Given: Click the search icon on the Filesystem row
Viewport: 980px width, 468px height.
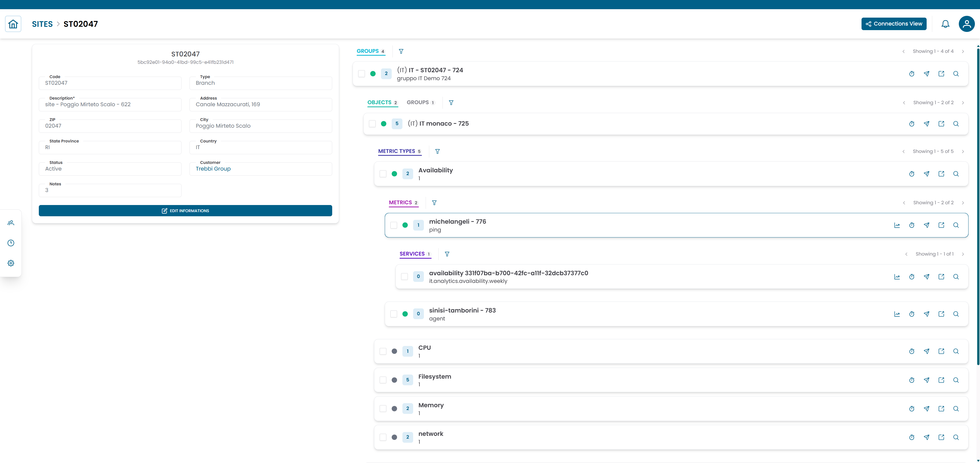Looking at the screenshot, I should tap(956, 380).
